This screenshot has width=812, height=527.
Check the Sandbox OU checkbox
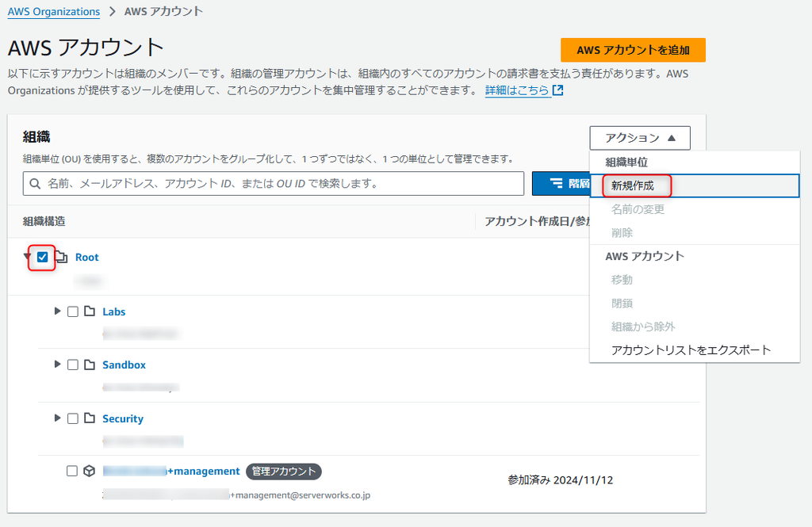73,365
